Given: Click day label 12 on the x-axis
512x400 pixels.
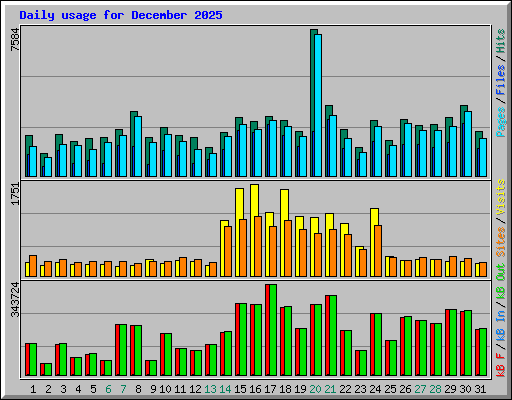Looking at the screenshot, I should (195, 389).
